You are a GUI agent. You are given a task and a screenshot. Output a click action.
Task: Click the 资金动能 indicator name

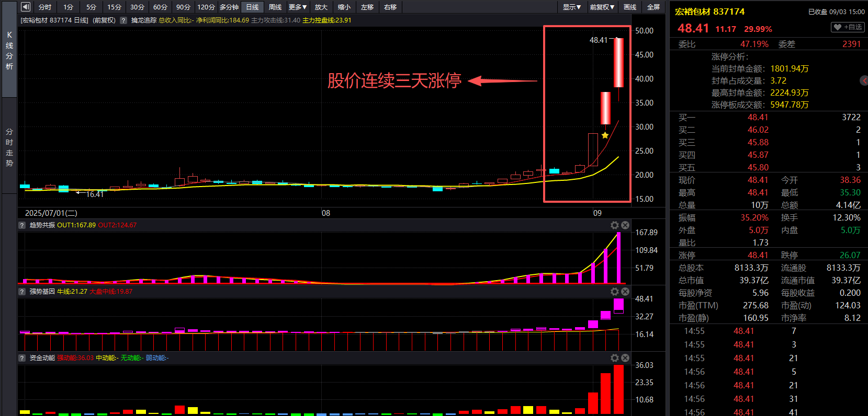click(42, 358)
